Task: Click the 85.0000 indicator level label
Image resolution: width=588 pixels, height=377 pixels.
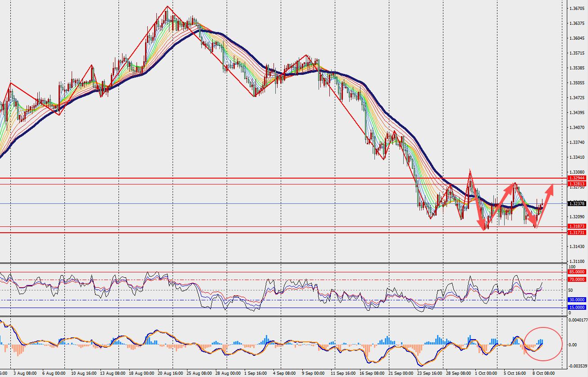Action: pyautogui.click(x=577, y=272)
